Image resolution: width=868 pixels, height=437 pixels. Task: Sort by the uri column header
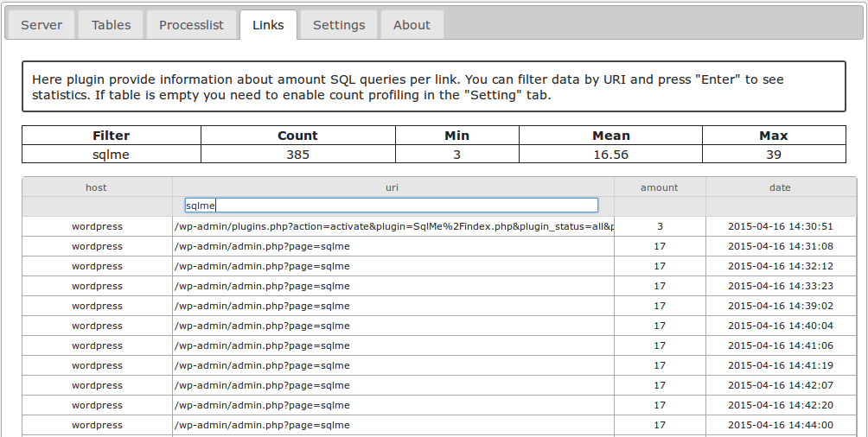tap(392, 187)
